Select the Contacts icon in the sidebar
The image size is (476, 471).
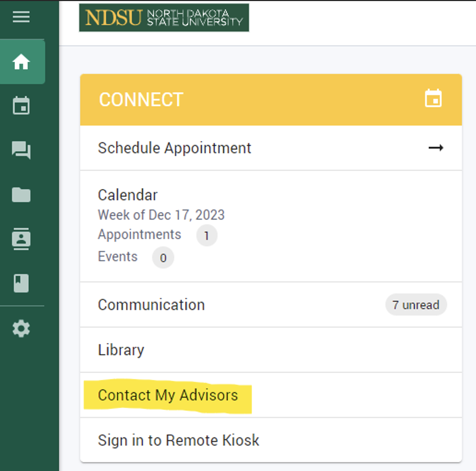click(21, 240)
